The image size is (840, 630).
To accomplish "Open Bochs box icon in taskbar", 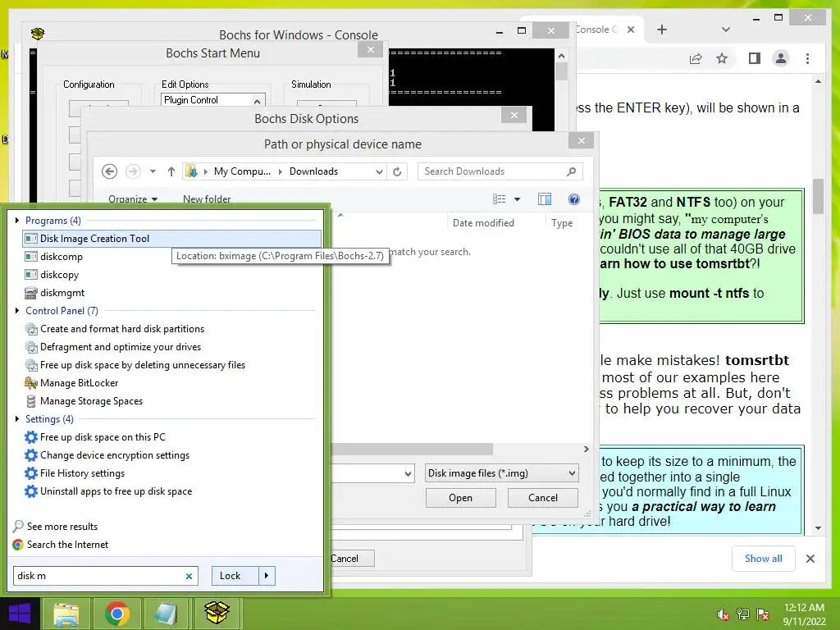I will point(217,614).
